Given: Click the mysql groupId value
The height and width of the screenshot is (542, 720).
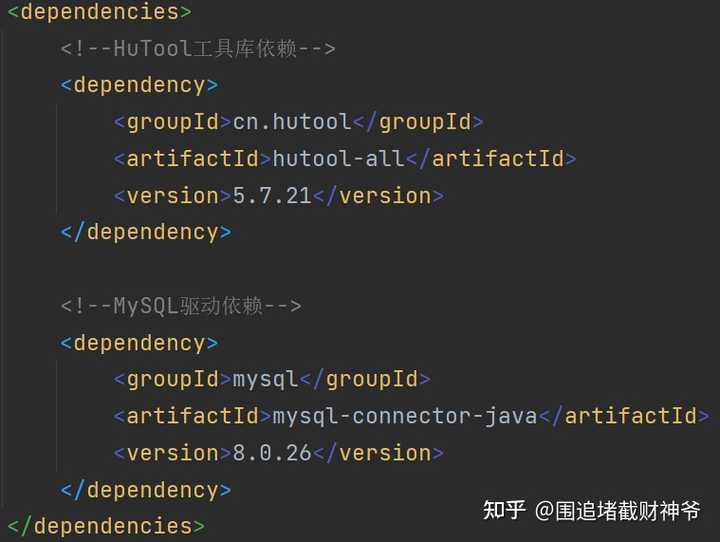Looking at the screenshot, I should [265, 380].
